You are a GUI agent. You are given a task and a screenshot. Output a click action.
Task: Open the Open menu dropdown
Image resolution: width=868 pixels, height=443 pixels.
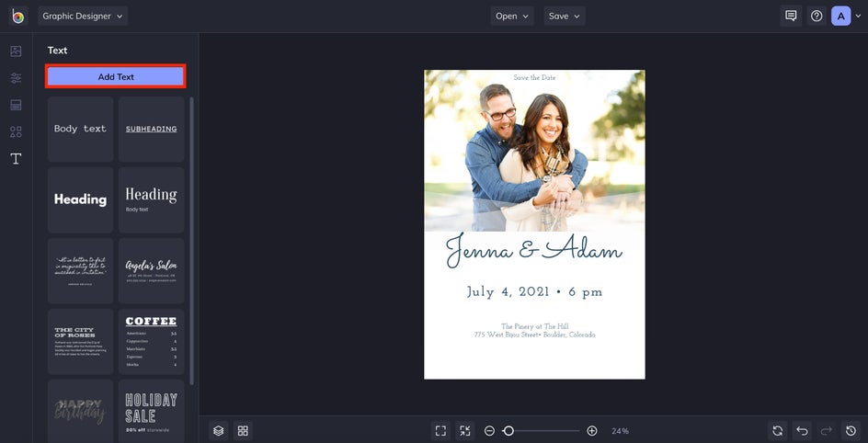[x=512, y=16]
